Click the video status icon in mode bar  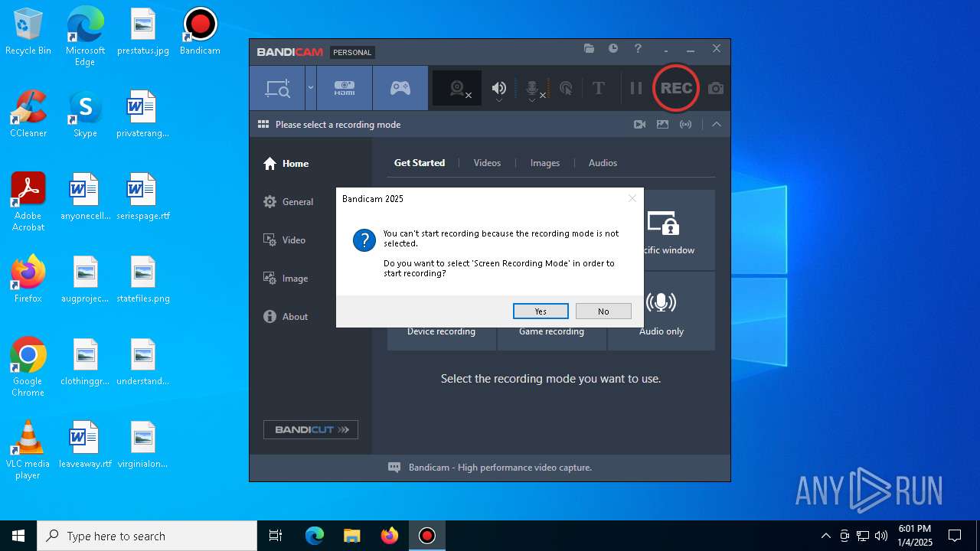(x=639, y=125)
